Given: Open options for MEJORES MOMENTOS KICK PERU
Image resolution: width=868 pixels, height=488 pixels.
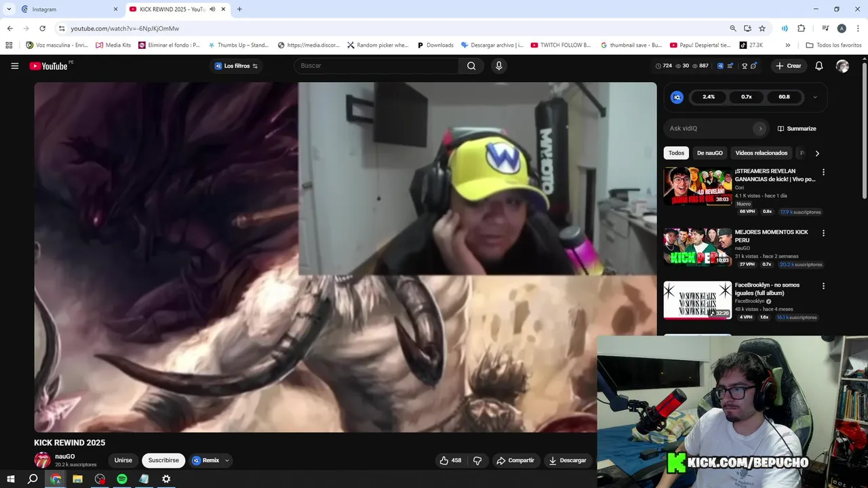Looking at the screenshot, I should (823, 233).
